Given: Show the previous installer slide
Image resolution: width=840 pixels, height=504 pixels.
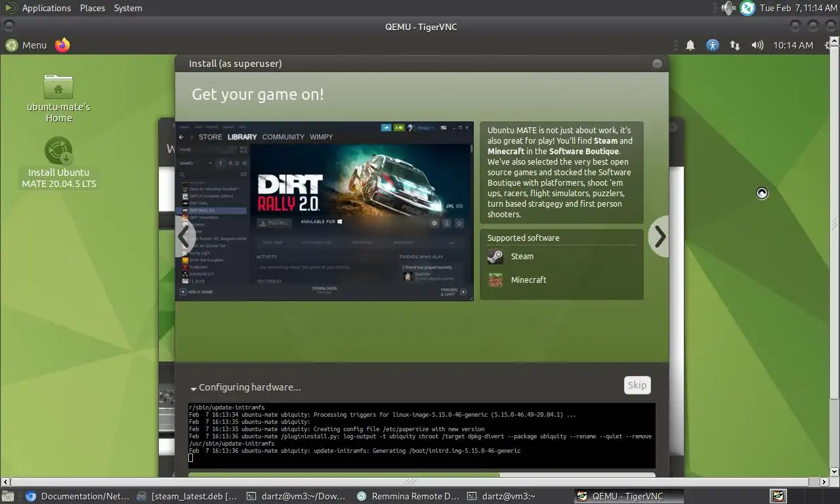Looking at the screenshot, I should pyautogui.click(x=184, y=236).
